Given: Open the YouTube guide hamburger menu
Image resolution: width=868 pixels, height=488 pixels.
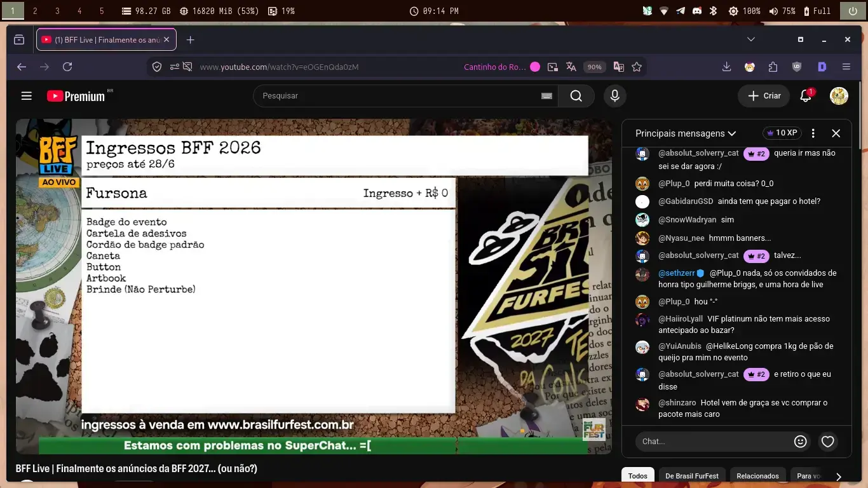Looking at the screenshot, I should [x=26, y=96].
